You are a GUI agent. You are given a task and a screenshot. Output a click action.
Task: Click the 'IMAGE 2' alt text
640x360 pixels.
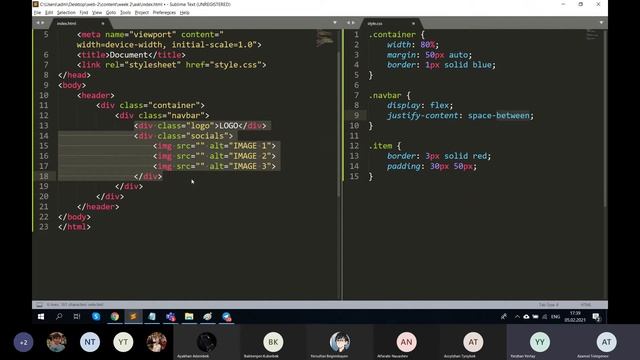pyautogui.click(x=250, y=156)
